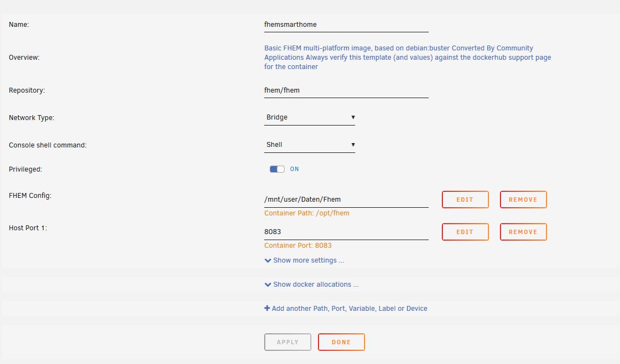Click the Apply button
This screenshot has height=364, width=620.
click(287, 342)
